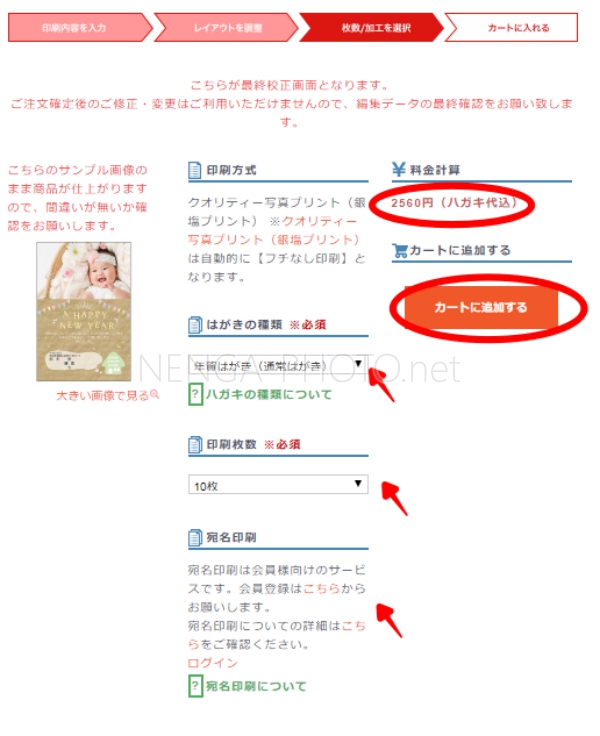Screen dimensions: 600x736
Task: Click the baby New Year card sample thumbnail
Action: [x=84, y=312]
